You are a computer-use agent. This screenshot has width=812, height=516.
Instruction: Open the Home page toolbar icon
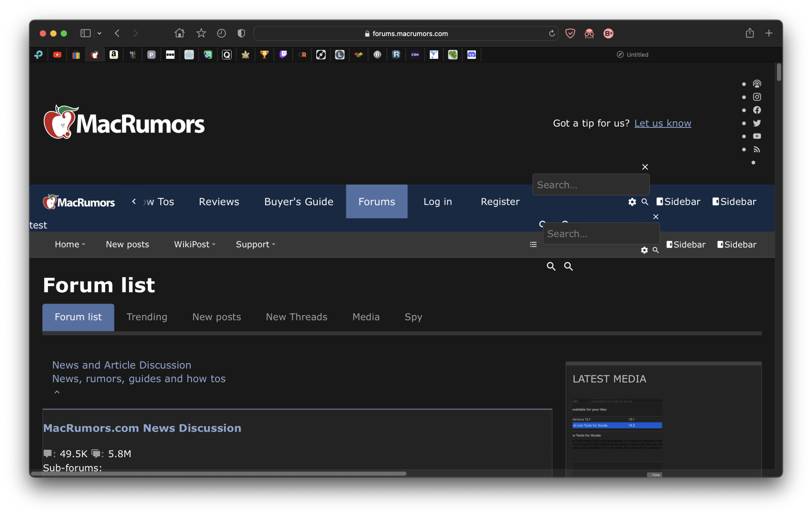coord(179,33)
